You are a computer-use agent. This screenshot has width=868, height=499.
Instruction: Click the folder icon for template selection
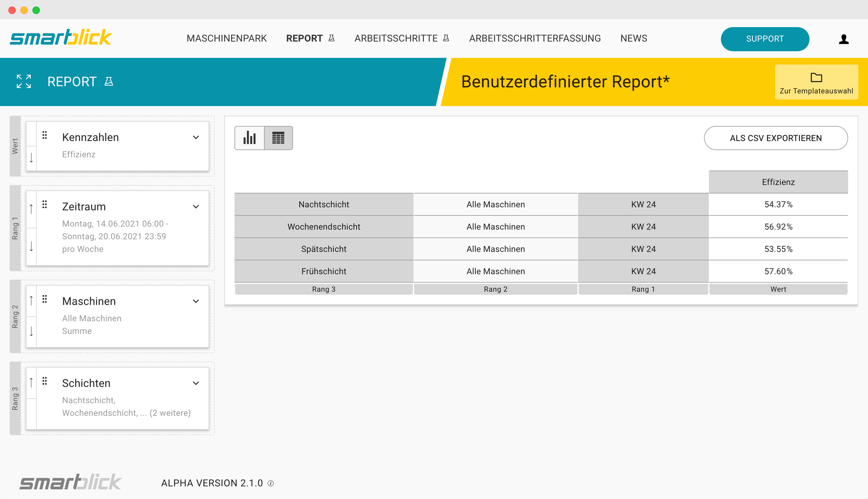click(816, 77)
